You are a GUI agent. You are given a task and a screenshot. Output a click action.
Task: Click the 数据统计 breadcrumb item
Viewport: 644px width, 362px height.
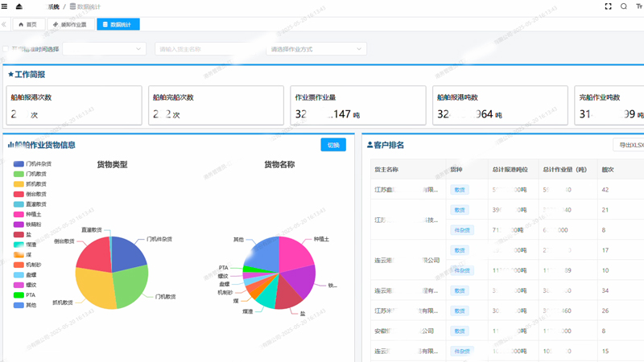point(85,6)
